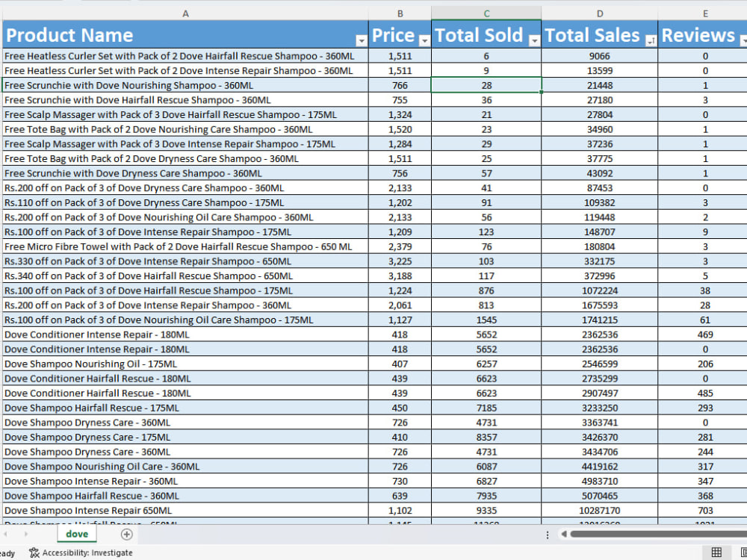Select Reviews cell 703
The width and height of the screenshot is (747, 560).
tap(703, 511)
